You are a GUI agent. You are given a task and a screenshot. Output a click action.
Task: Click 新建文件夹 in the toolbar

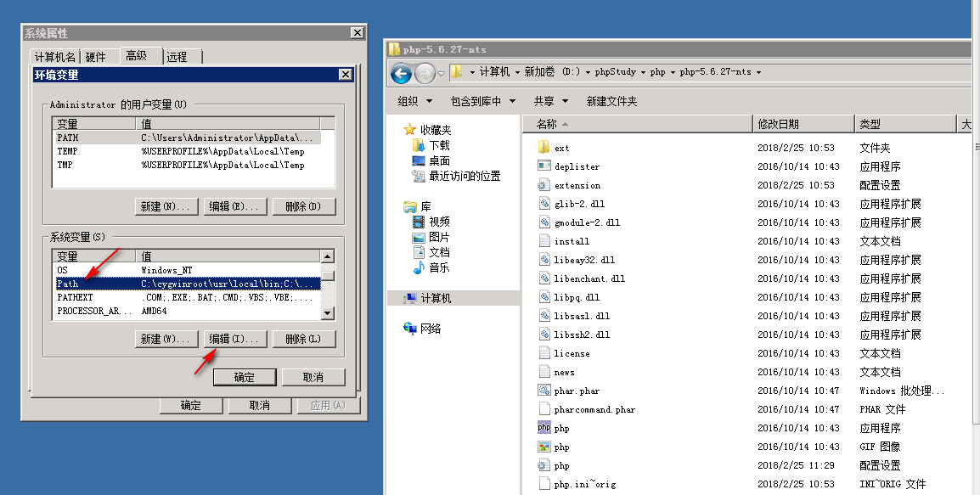click(612, 101)
